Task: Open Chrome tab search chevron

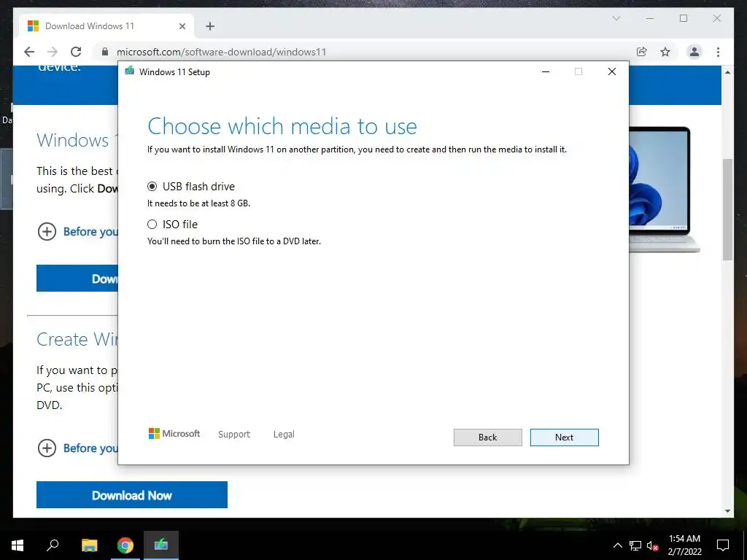Action: pos(616,18)
